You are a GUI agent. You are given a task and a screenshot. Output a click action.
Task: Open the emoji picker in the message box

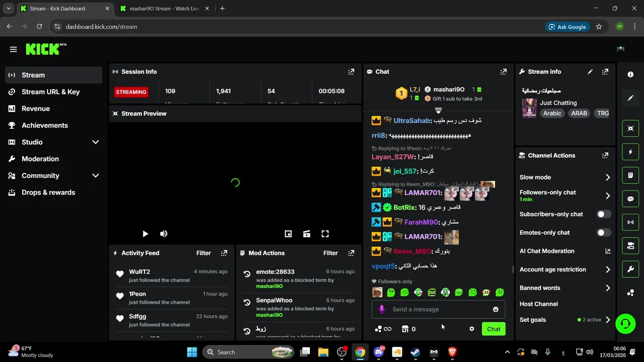[x=496, y=309]
